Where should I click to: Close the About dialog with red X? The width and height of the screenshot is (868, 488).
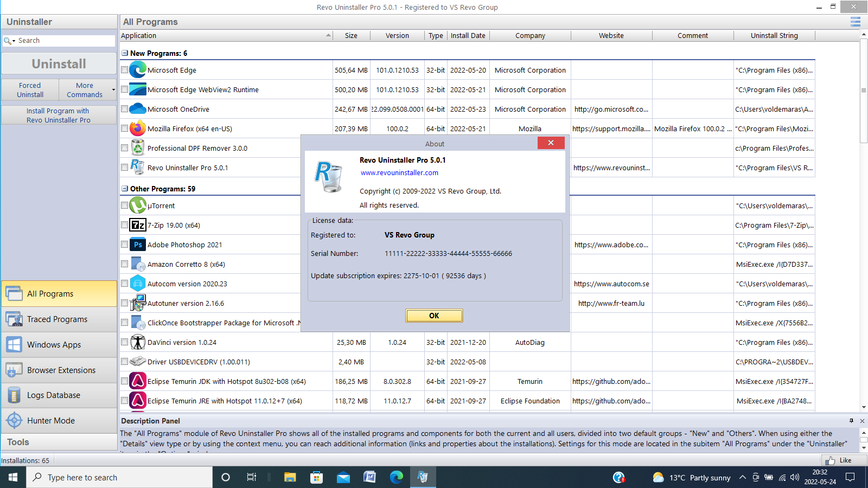pyautogui.click(x=551, y=143)
